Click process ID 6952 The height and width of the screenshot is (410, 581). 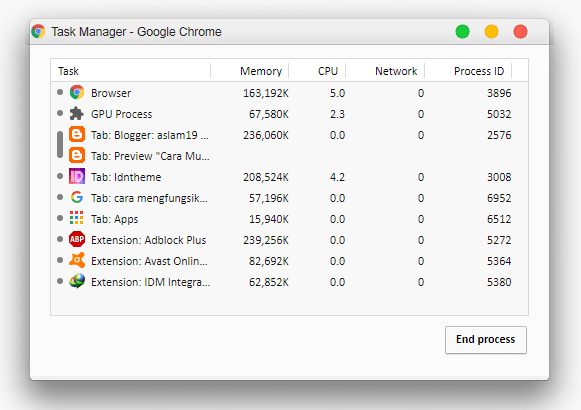[x=499, y=198]
